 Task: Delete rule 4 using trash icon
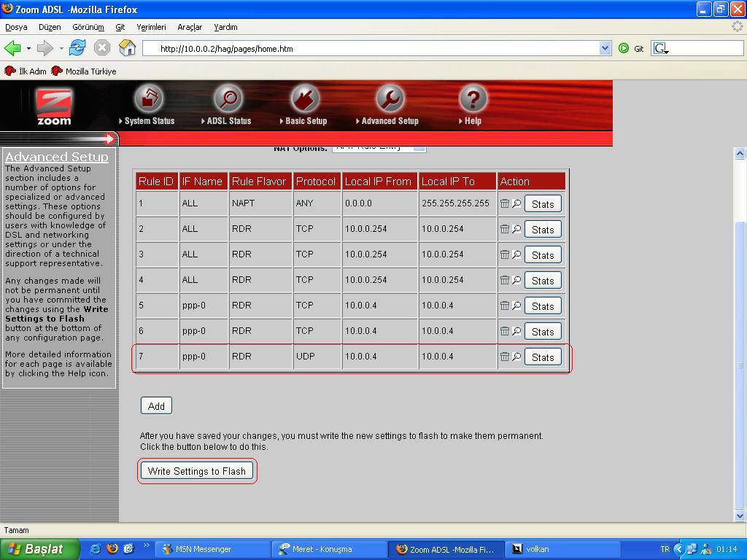(505, 280)
